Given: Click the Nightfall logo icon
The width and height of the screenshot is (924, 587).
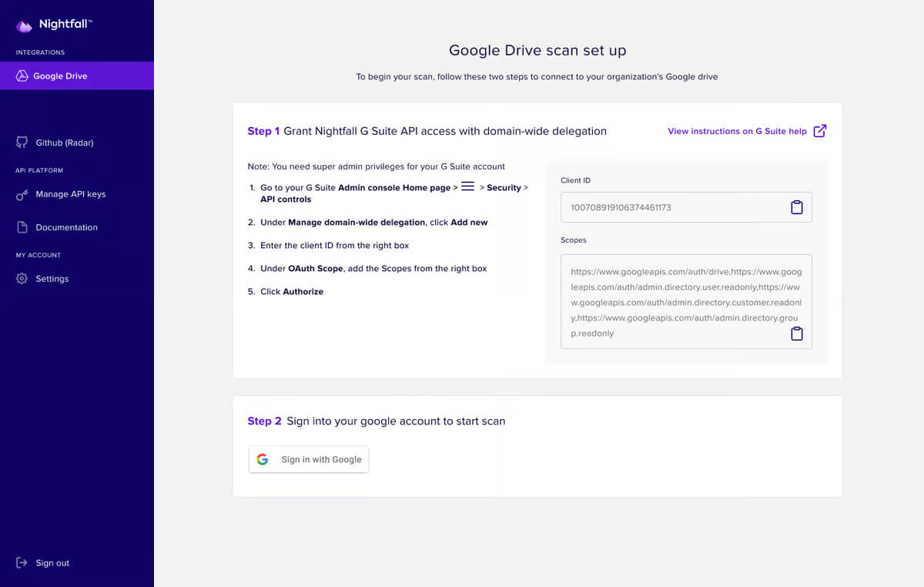Looking at the screenshot, I should coord(24,25).
